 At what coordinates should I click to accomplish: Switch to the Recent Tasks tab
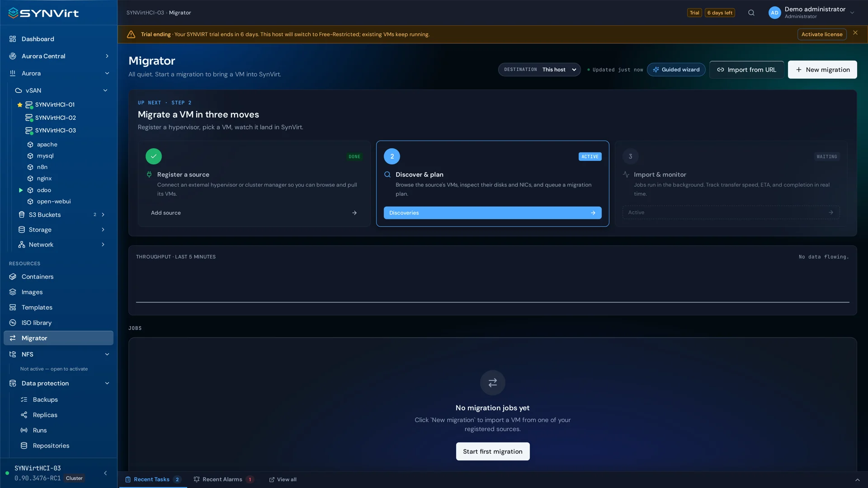coord(153,479)
